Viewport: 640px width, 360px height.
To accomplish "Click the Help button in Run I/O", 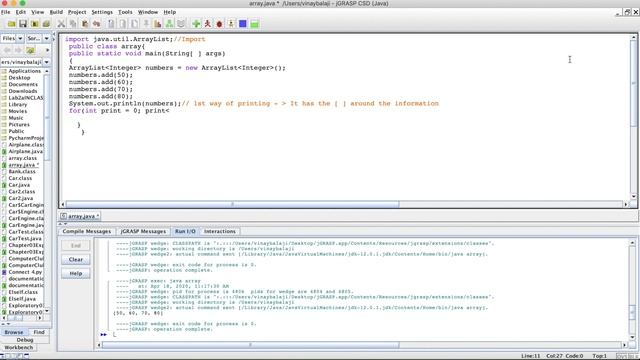I will [76, 273].
